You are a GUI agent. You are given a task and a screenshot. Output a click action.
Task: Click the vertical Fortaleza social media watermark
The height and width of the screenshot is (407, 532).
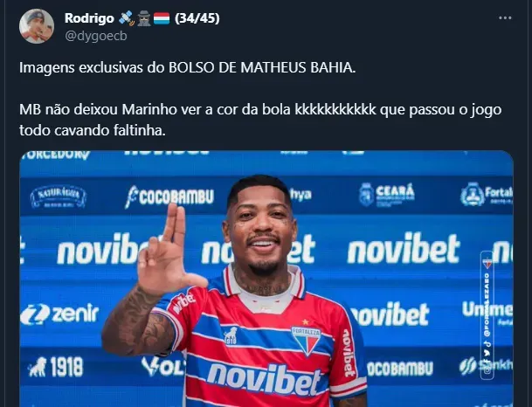coord(487,315)
